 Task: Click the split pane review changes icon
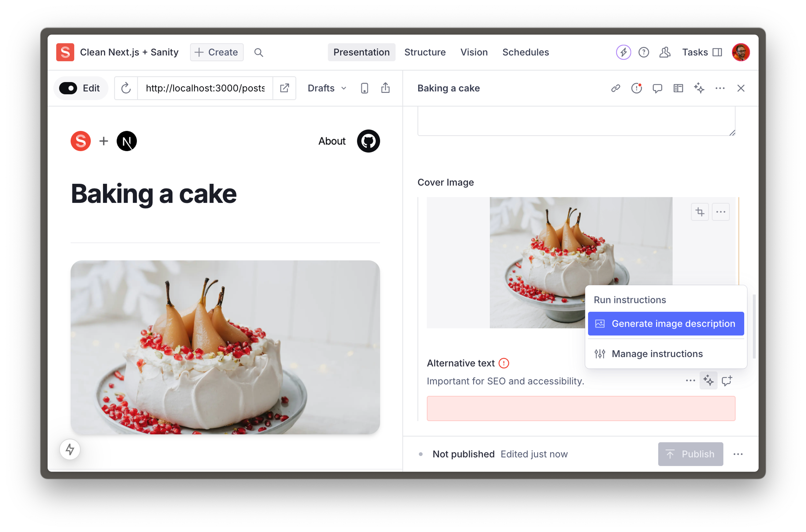(678, 88)
